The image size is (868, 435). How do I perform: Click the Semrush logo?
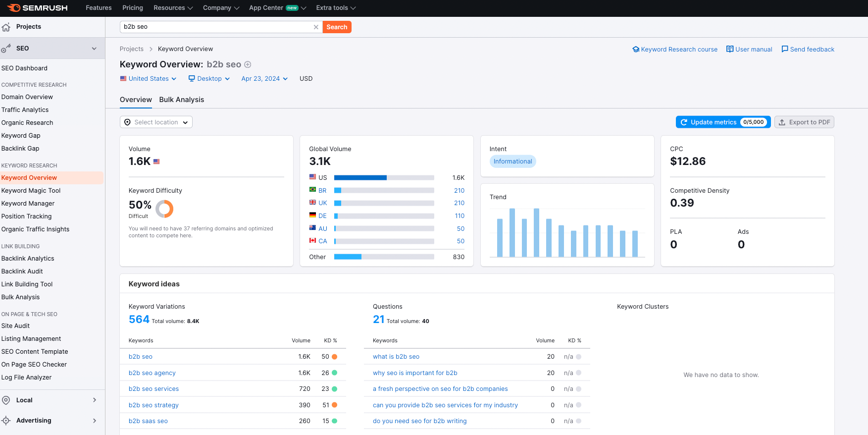(37, 8)
